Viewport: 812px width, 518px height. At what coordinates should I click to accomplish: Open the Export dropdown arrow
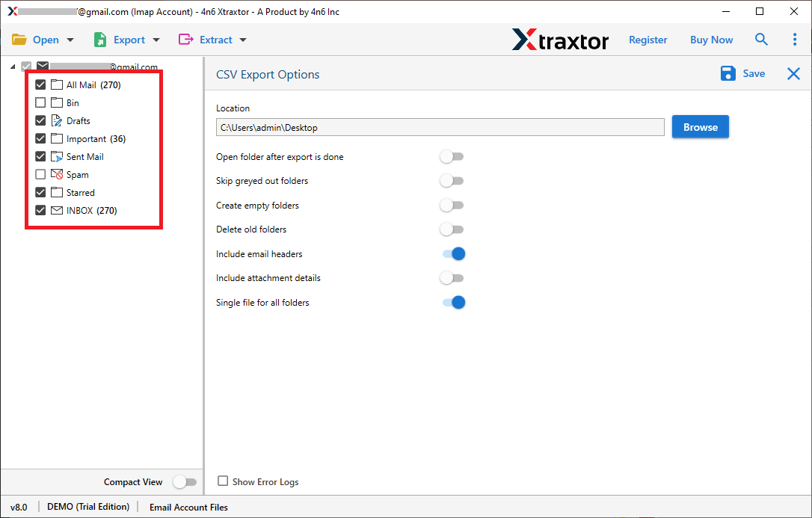(x=156, y=39)
